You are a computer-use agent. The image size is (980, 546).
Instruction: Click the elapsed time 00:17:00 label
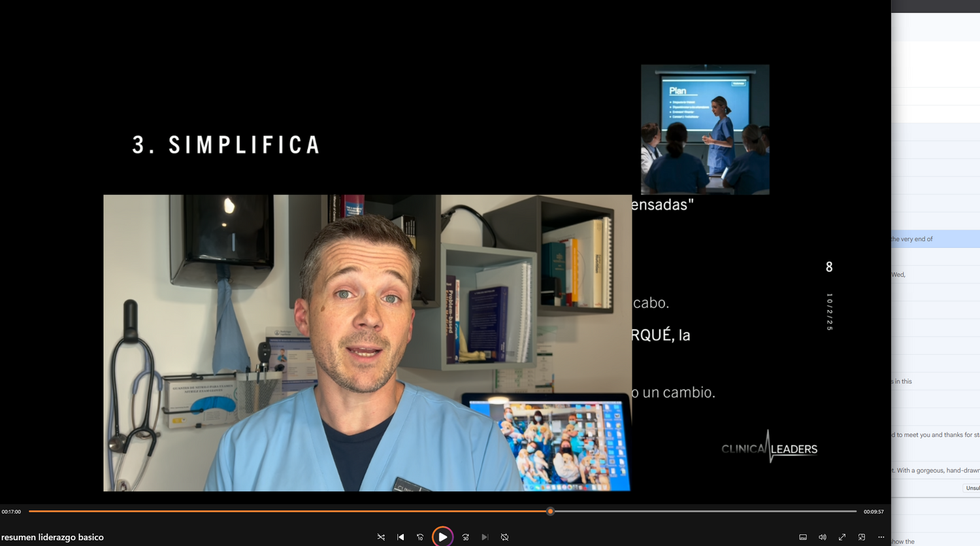11,511
